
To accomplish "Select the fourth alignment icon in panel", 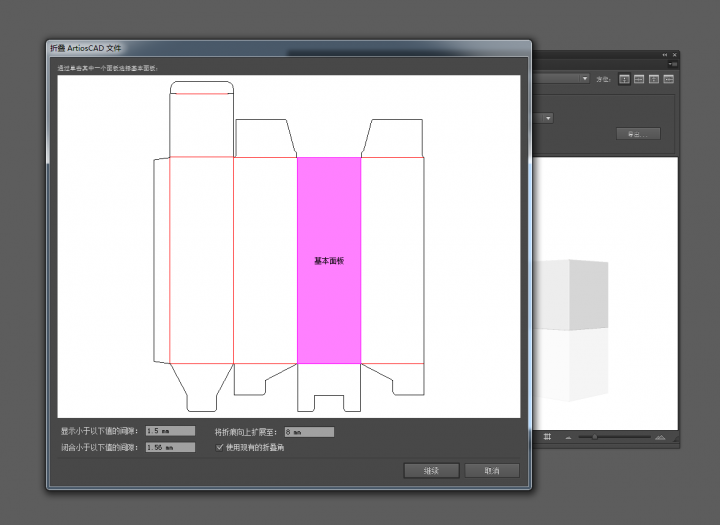I will [x=668, y=78].
